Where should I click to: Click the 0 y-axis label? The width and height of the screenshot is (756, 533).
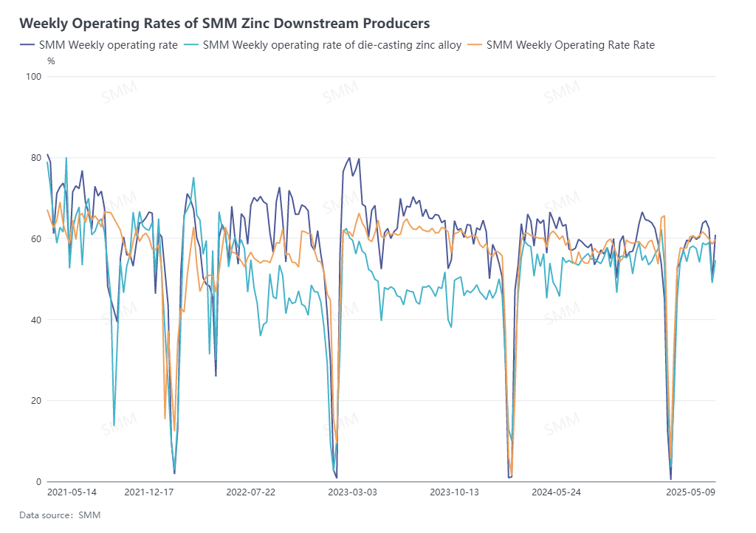pyautogui.click(x=39, y=481)
